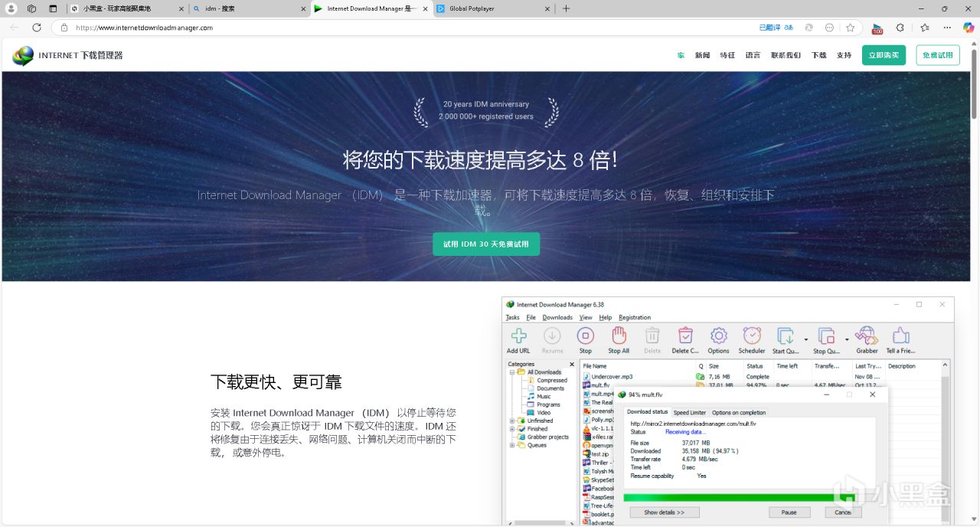
Task: Open Start Queue dropdown arrow in IDM
Action: click(805, 339)
